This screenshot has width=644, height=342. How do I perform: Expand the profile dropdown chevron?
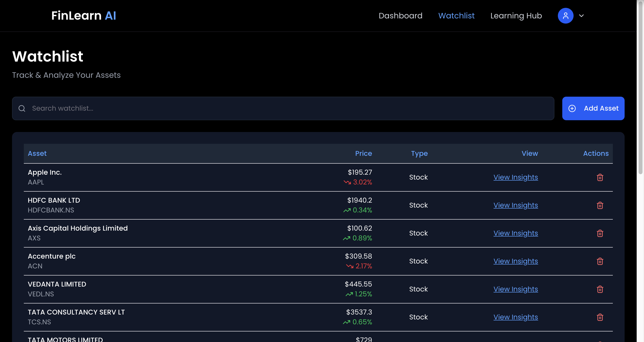click(581, 16)
